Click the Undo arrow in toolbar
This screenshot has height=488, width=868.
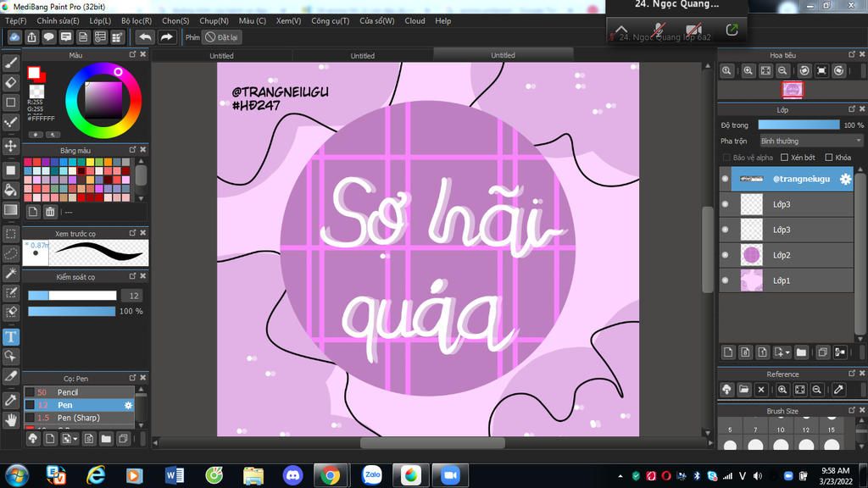[145, 37]
